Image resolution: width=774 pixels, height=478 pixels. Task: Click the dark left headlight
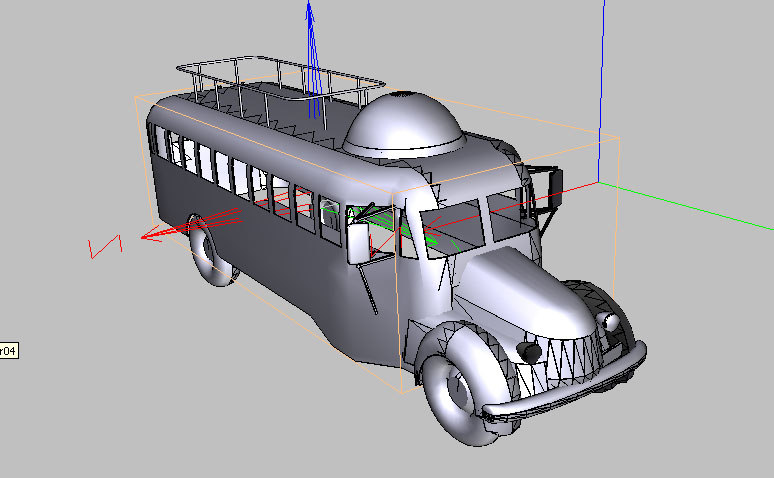point(526,351)
